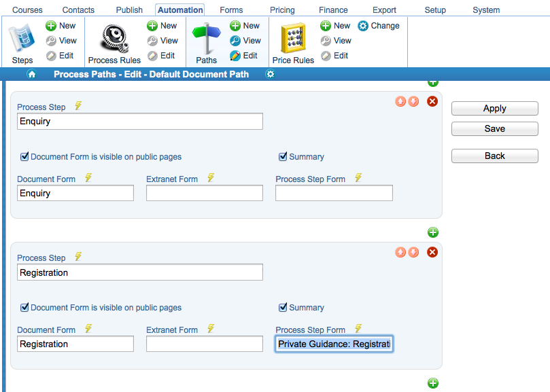Toggle Summary checkbox for Registration step

pyautogui.click(x=283, y=307)
